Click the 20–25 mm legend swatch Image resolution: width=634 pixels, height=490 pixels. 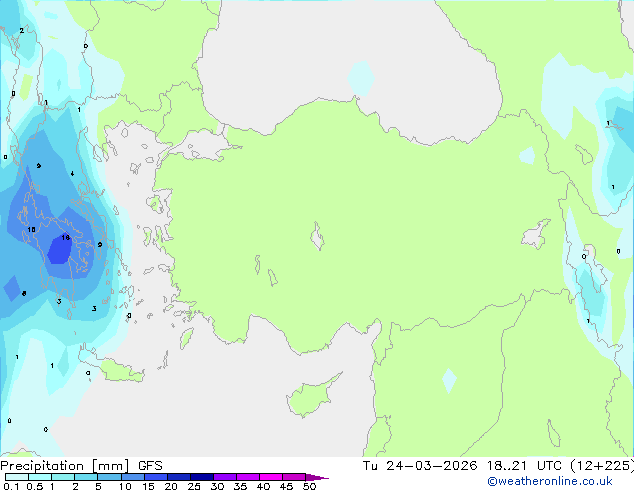(179, 477)
